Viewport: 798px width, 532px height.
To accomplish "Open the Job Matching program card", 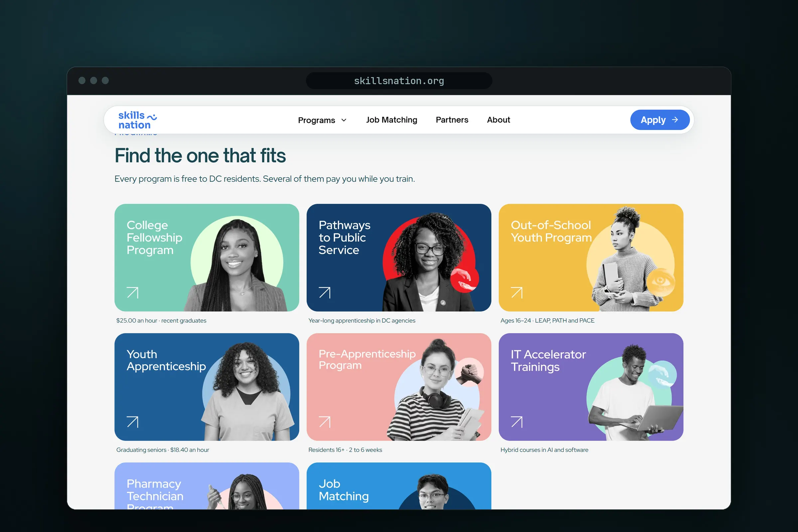I will click(x=399, y=486).
